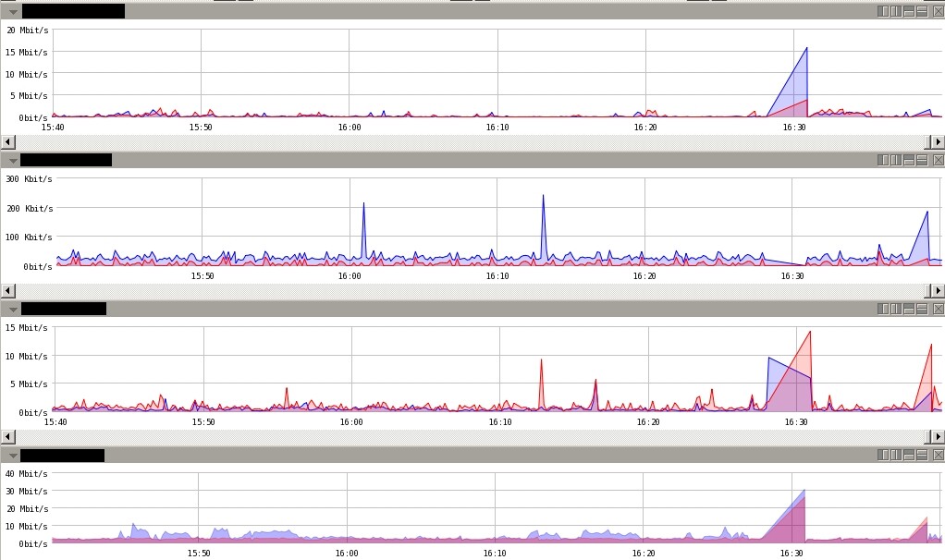Click right scroll arrow under the 300 Kbit/s graph

pyautogui.click(x=938, y=291)
